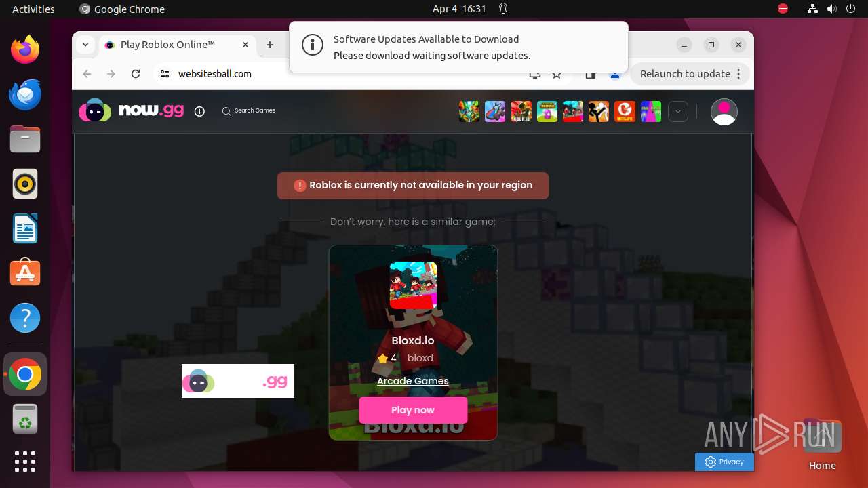868x488 pixels.
Task: Open the BitLife game shortcut icon
Action: 625,111
